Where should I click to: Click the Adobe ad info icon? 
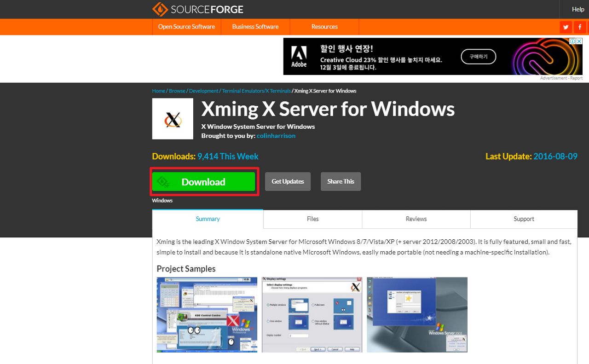pos(572,41)
